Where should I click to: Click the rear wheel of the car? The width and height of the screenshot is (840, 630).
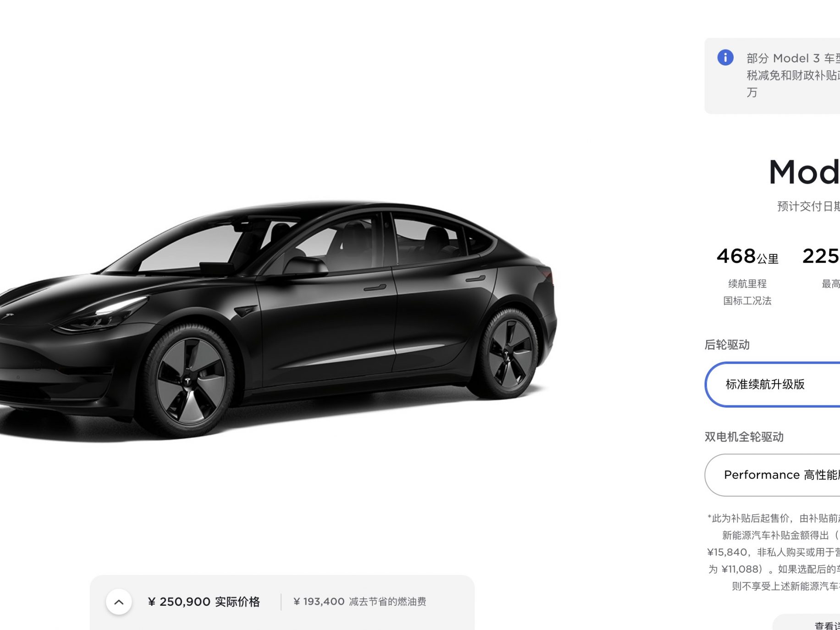[x=508, y=353]
